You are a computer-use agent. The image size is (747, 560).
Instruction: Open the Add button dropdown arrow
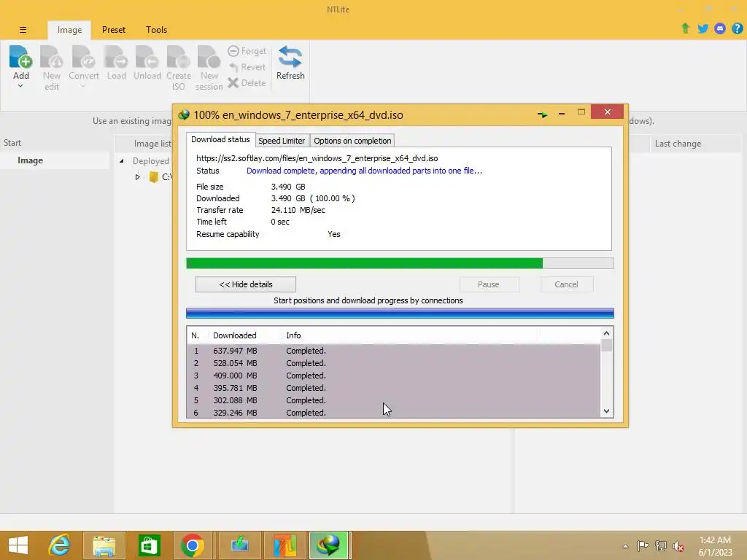point(20,86)
